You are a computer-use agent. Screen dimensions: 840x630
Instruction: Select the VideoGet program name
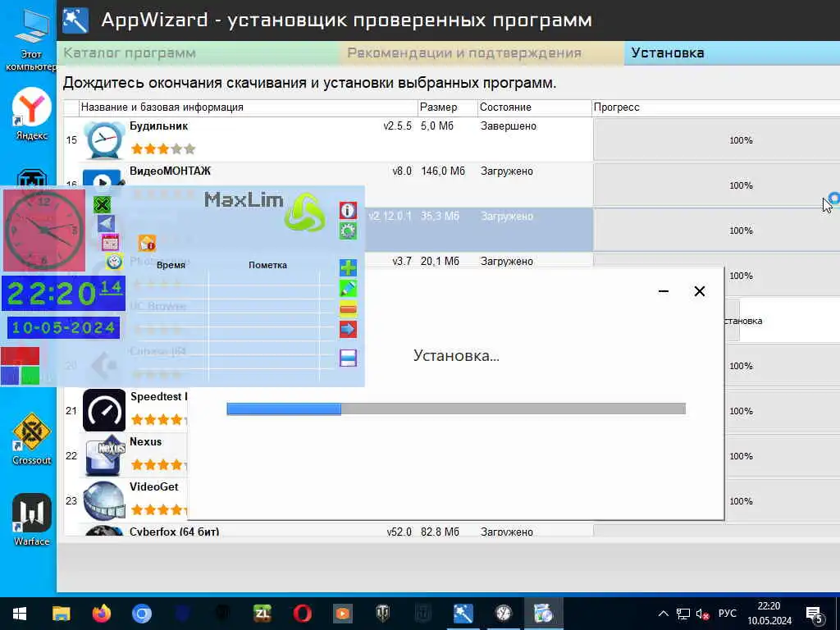pyautogui.click(x=153, y=487)
